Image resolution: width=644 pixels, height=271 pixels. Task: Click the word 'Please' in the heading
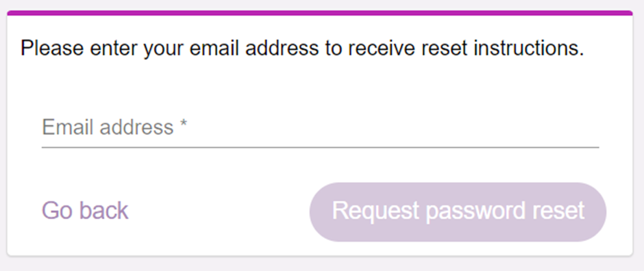coord(52,48)
